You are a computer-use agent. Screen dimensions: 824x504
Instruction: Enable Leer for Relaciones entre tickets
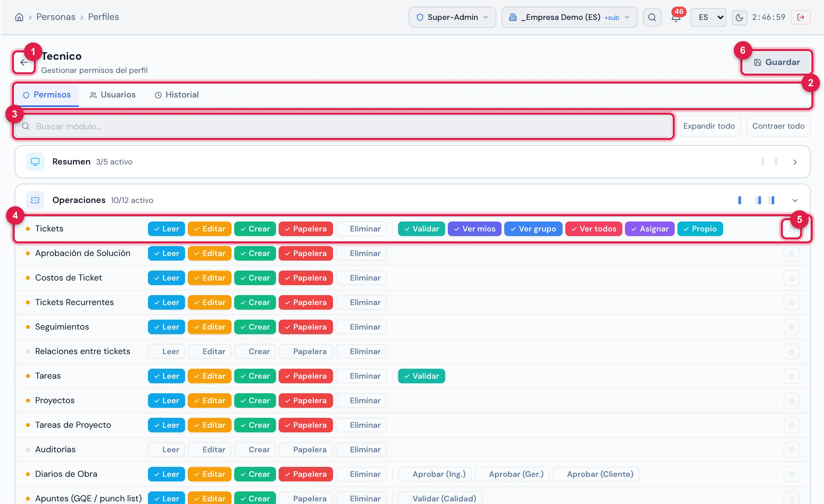(166, 351)
